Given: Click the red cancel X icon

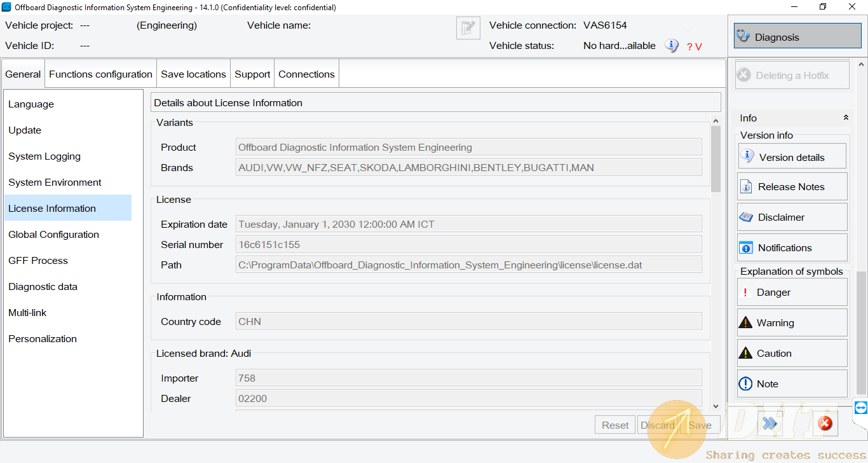Looking at the screenshot, I should [825, 424].
